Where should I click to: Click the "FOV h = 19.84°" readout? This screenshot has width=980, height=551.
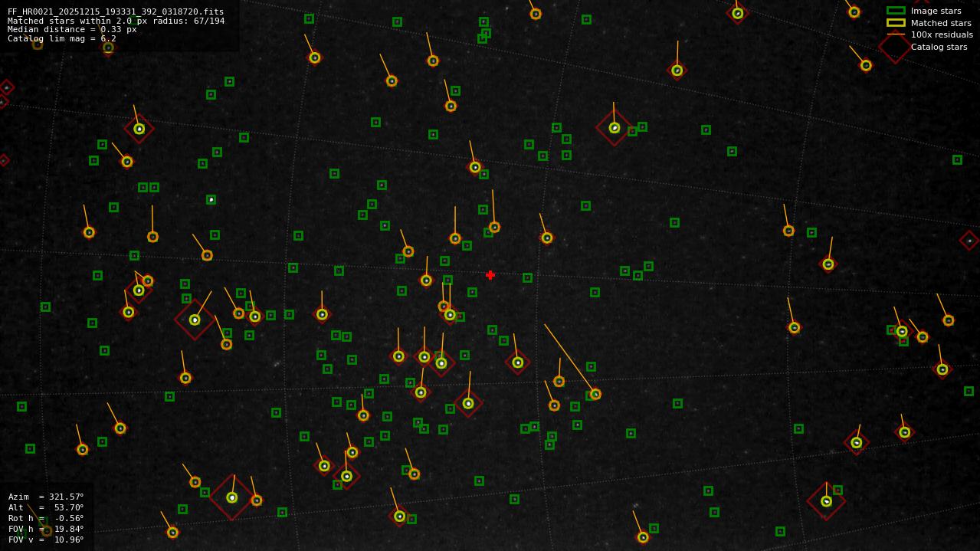(46, 529)
